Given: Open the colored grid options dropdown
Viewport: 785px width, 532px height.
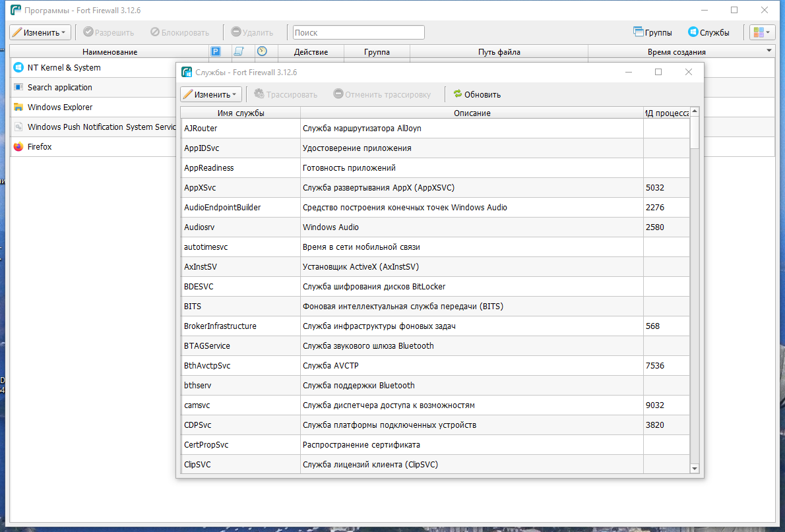Looking at the screenshot, I should coord(762,32).
